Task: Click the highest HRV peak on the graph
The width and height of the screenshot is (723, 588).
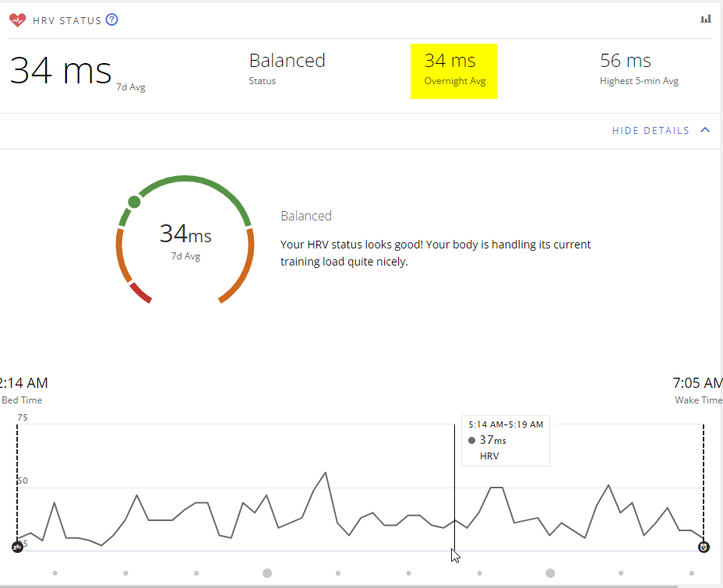Action: (x=326, y=472)
